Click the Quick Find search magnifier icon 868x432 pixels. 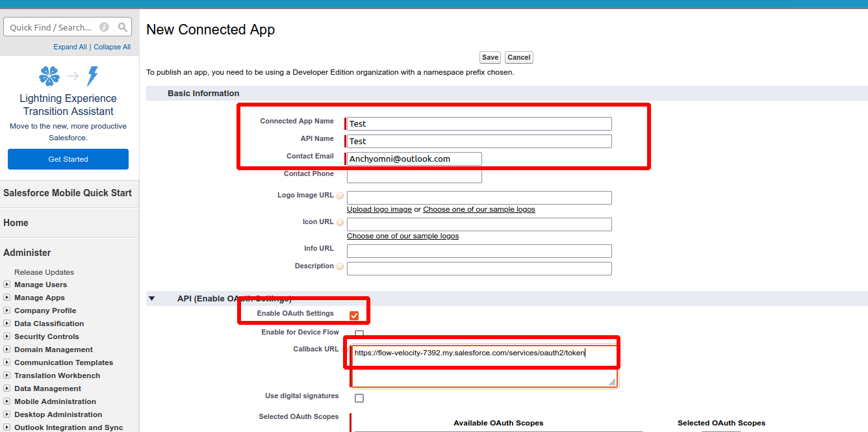click(122, 27)
